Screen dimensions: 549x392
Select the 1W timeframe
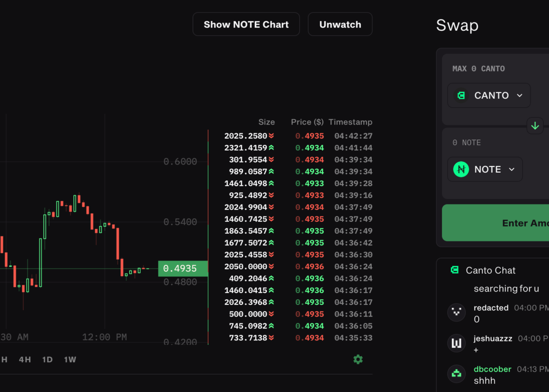(70, 359)
